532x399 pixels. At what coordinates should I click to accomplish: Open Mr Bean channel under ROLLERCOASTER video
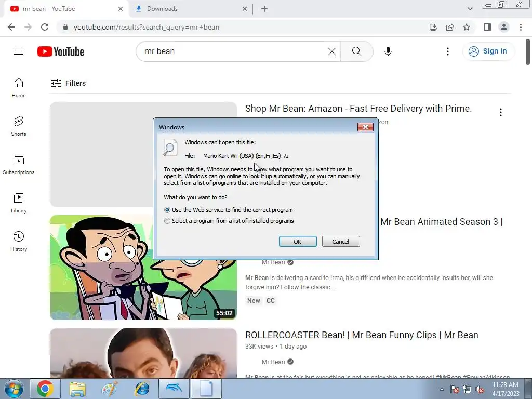tap(273, 362)
